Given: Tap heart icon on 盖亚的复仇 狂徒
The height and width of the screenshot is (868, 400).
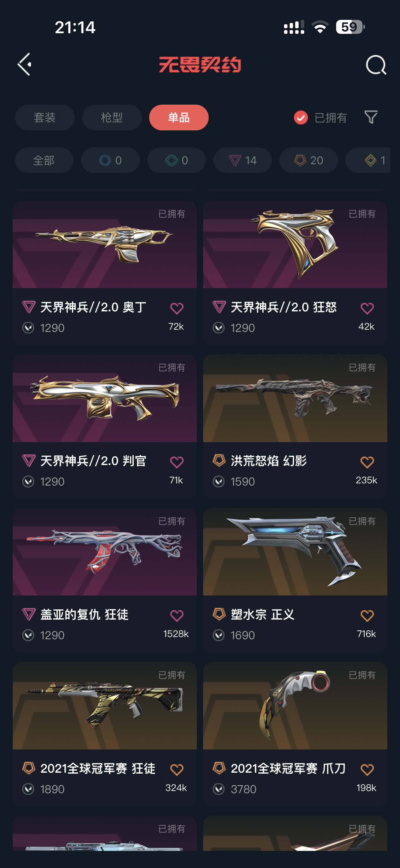Looking at the screenshot, I should coord(177,616).
